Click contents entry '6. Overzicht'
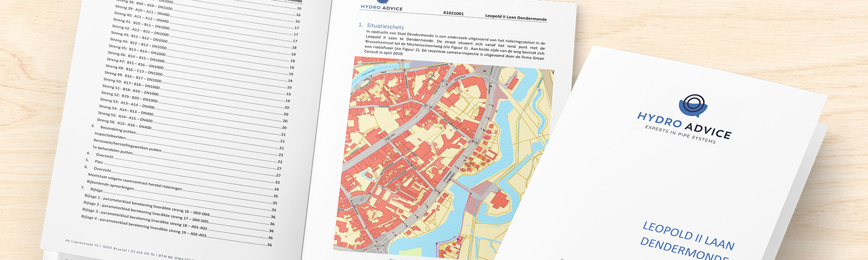 pyautogui.click(x=98, y=168)
